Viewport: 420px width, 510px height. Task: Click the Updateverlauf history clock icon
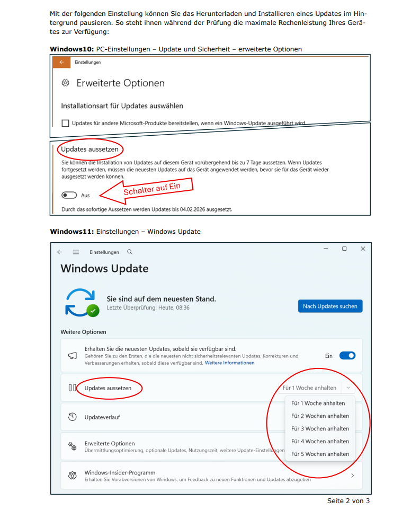tap(73, 417)
